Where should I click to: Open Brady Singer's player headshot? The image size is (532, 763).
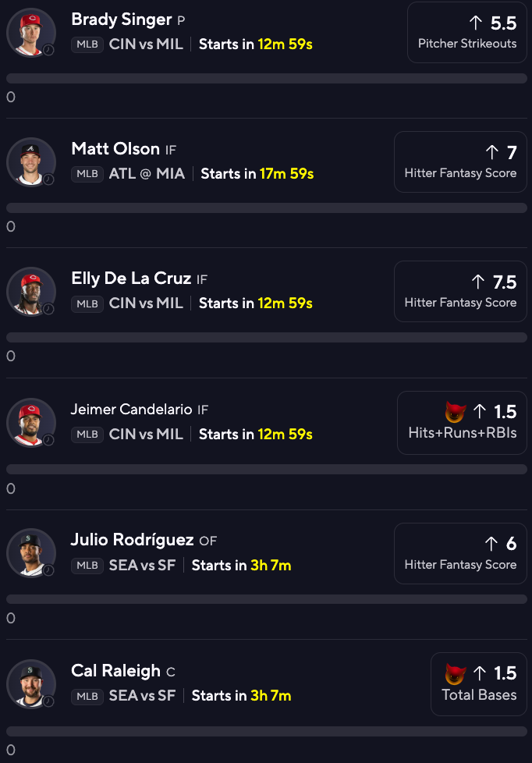[31, 33]
